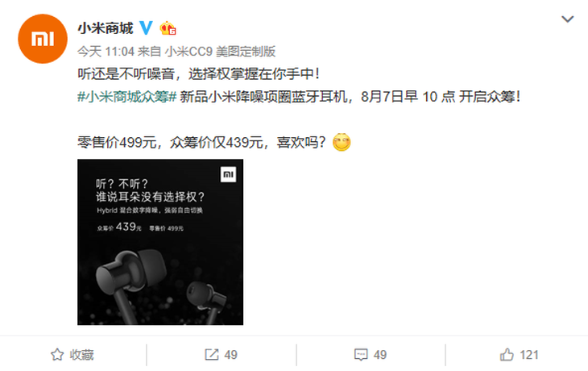Screen dimensions: 588x371
Task: Click the 439元 price text in image
Action: 129,227
